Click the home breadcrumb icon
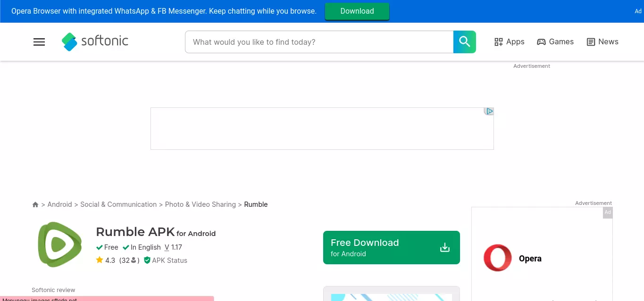The width and height of the screenshot is (644, 301). [35, 204]
